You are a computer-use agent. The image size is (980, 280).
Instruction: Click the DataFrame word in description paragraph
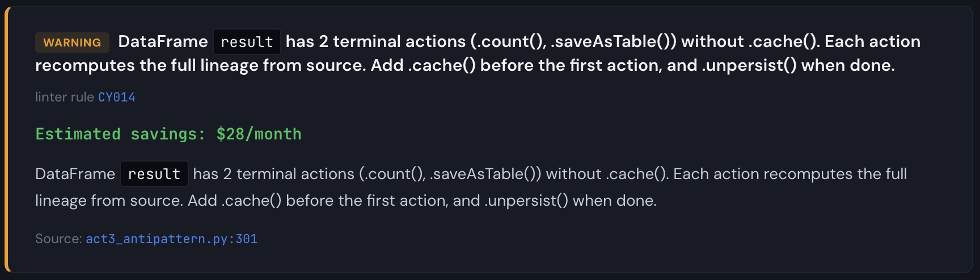point(75,174)
